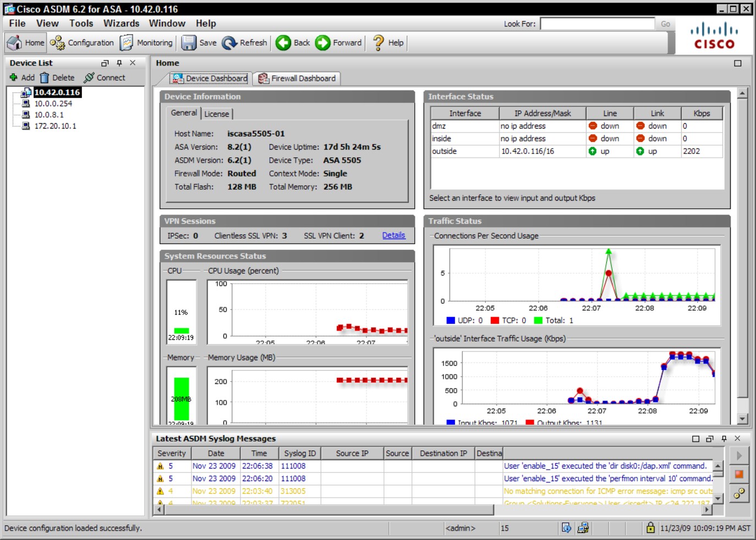The image size is (756, 540).
Task: Stop syslog message updates
Action: (x=739, y=475)
